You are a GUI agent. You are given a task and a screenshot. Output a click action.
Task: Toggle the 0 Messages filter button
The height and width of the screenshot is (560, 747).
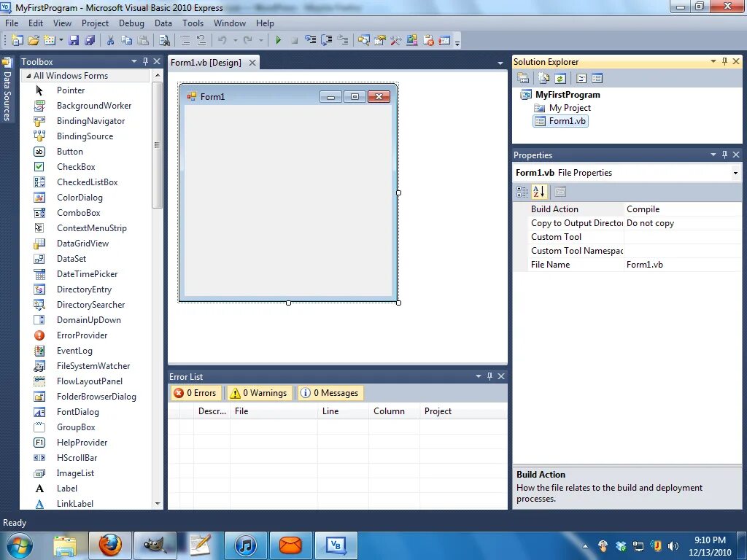pyautogui.click(x=330, y=393)
